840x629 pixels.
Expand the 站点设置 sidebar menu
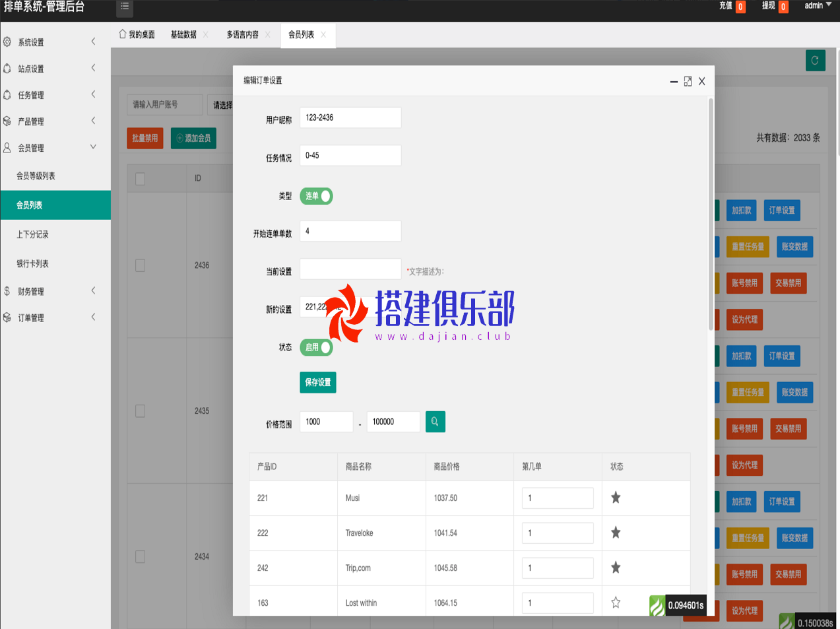tap(93, 68)
